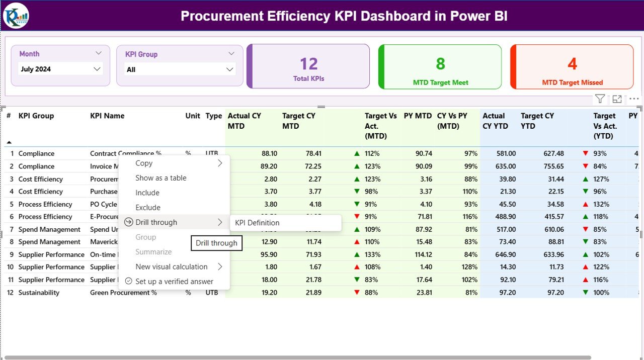The width and height of the screenshot is (644, 360).
Task: Open New visual calculation submenu
Action: tap(172, 267)
